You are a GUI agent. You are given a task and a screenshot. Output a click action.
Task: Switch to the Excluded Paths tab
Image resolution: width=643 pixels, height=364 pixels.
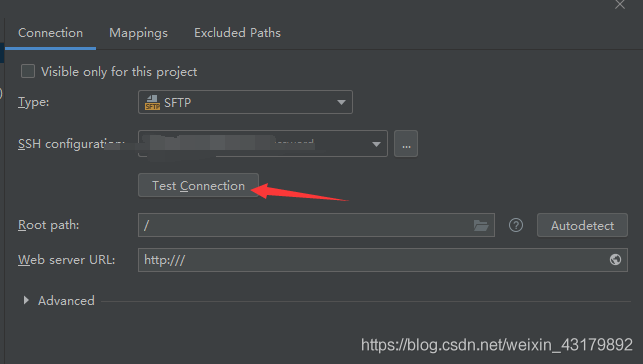pos(237,33)
